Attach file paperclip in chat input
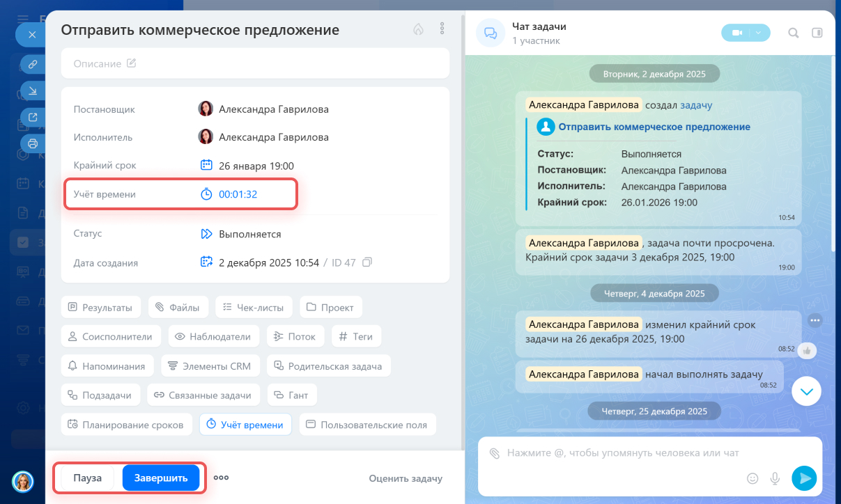The height and width of the screenshot is (504, 841). [494, 453]
